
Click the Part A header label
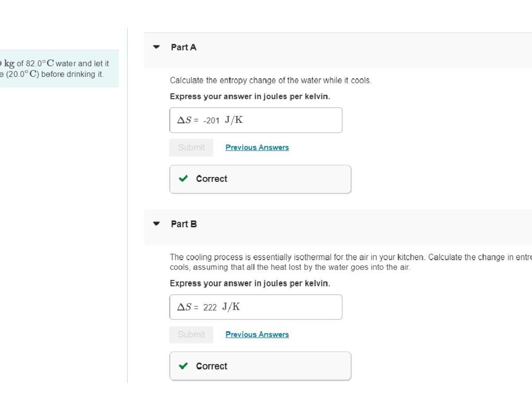pos(184,47)
